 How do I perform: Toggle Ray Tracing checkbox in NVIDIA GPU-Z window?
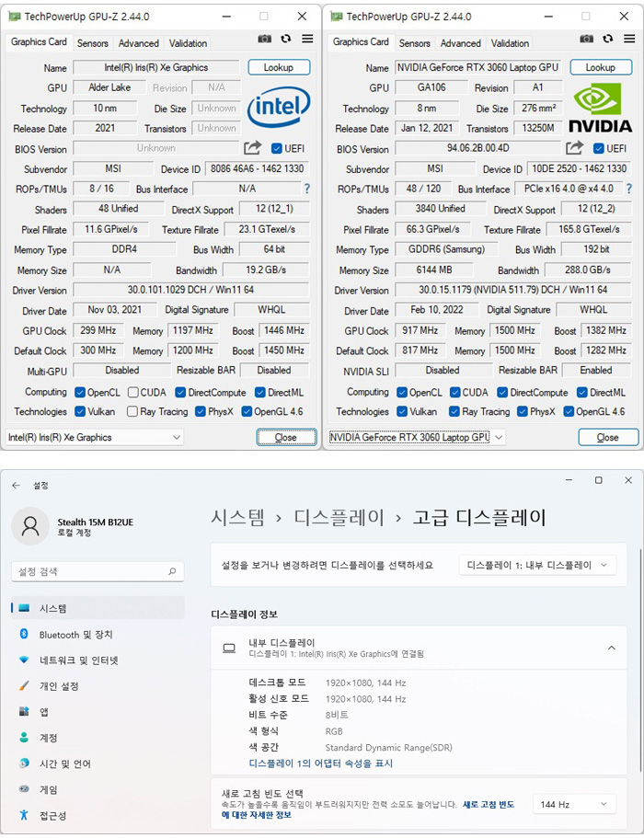(454, 411)
